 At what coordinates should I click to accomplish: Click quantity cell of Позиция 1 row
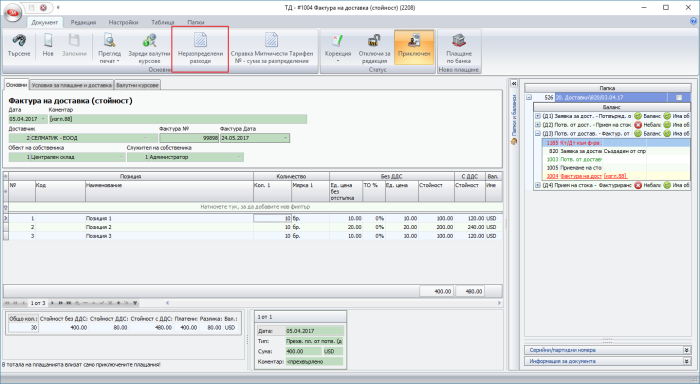[272, 218]
